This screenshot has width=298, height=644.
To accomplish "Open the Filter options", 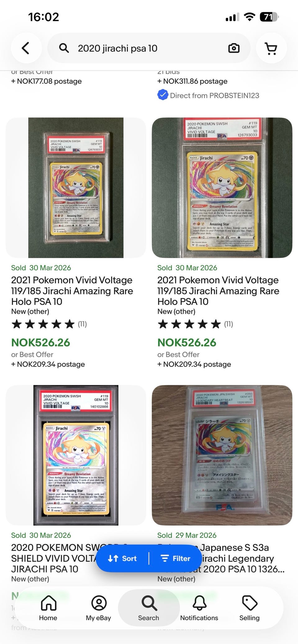I will (x=175, y=558).
